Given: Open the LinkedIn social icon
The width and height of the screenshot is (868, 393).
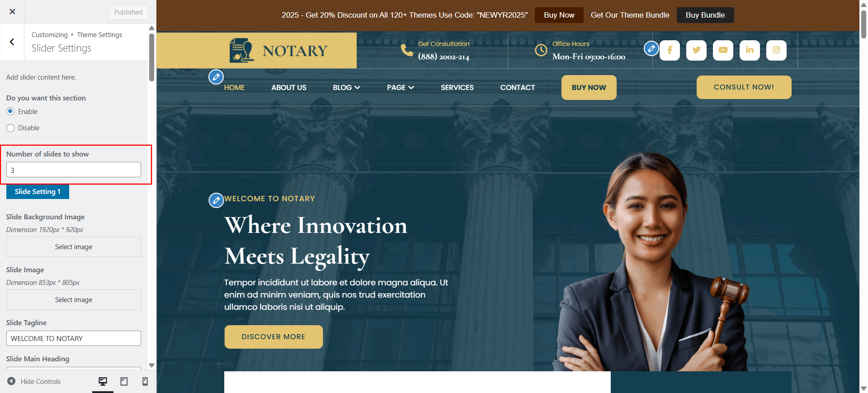Looking at the screenshot, I should [x=750, y=50].
